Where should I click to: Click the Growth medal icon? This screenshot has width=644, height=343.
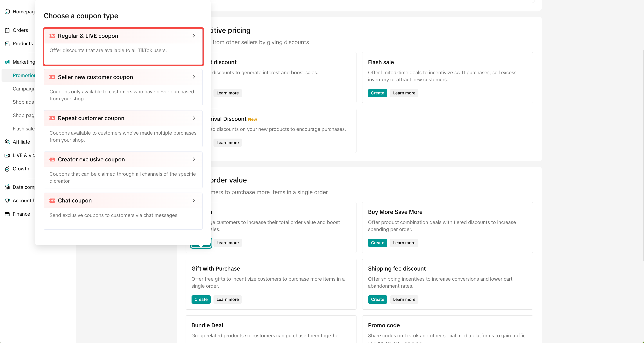tap(7, 169)
